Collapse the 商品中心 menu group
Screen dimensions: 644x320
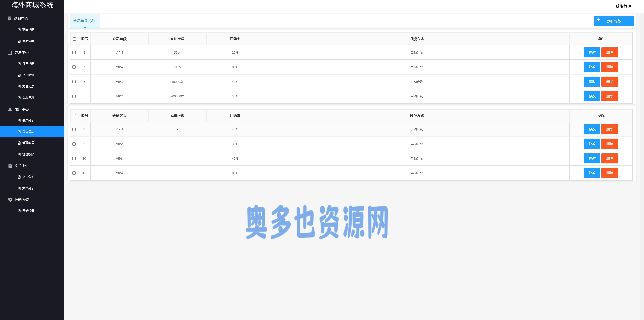[21, 18]
